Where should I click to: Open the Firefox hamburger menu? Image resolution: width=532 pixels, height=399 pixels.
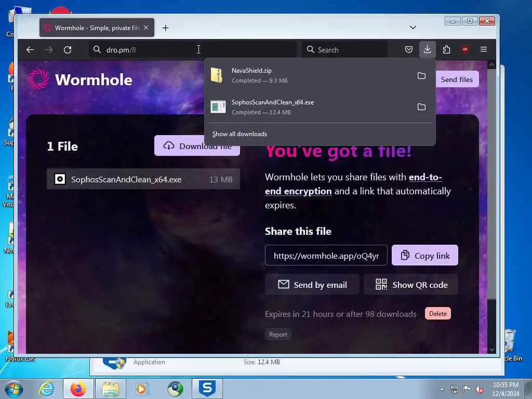tap(484, 49)
